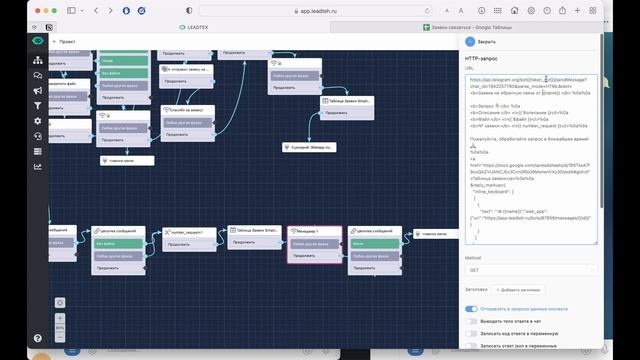Open the tables list icon in the sidebar
This screenshot has width=640, height=360.
[38, 151]
